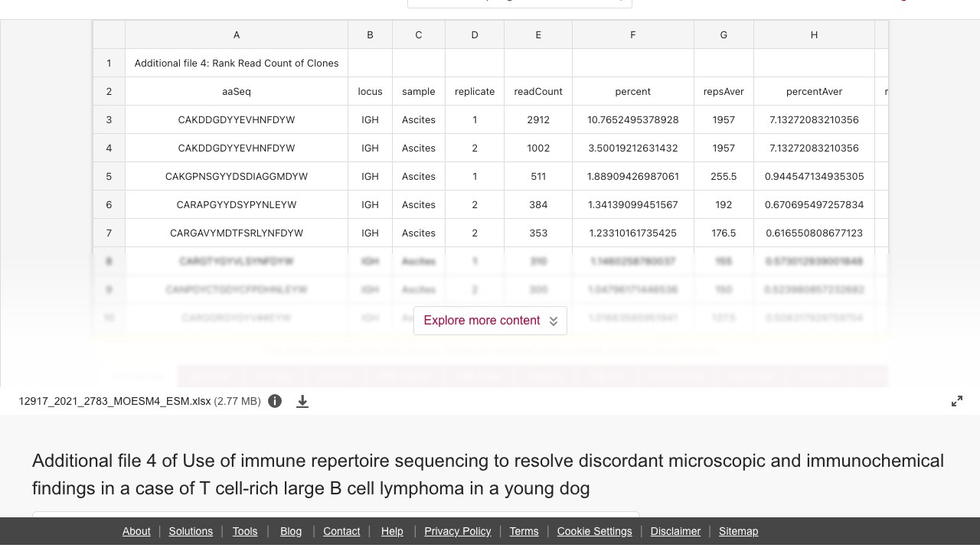Enter fullscreen view with the expand arrows icon

tap(957, 401)
